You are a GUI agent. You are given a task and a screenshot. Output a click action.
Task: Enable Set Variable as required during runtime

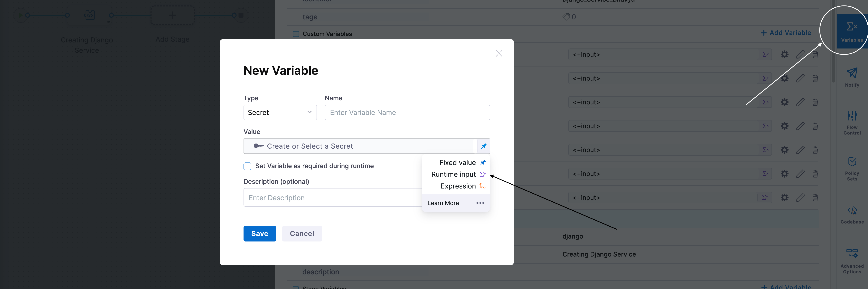247,166
